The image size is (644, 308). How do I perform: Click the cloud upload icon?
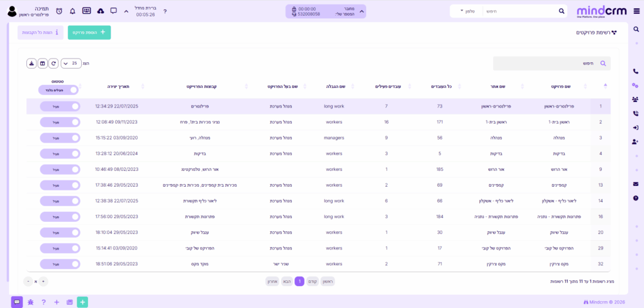tap(100, 11)
